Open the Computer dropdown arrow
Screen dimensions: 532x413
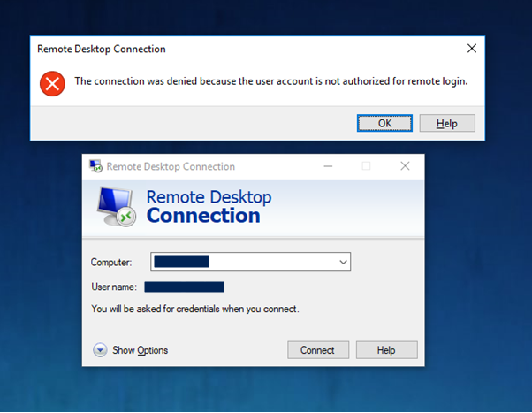[x=342, y=262]
